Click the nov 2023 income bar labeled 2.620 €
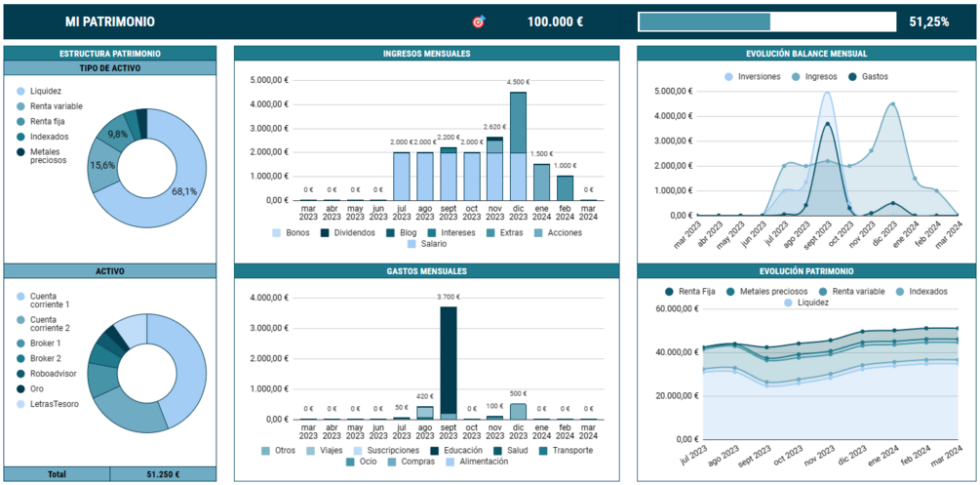Viewport: 980px width, 485px height. tap(495, 169)
